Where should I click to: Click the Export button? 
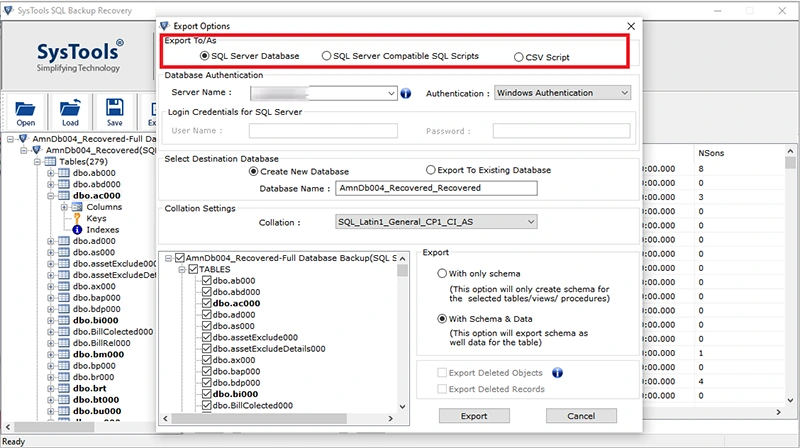474,416
